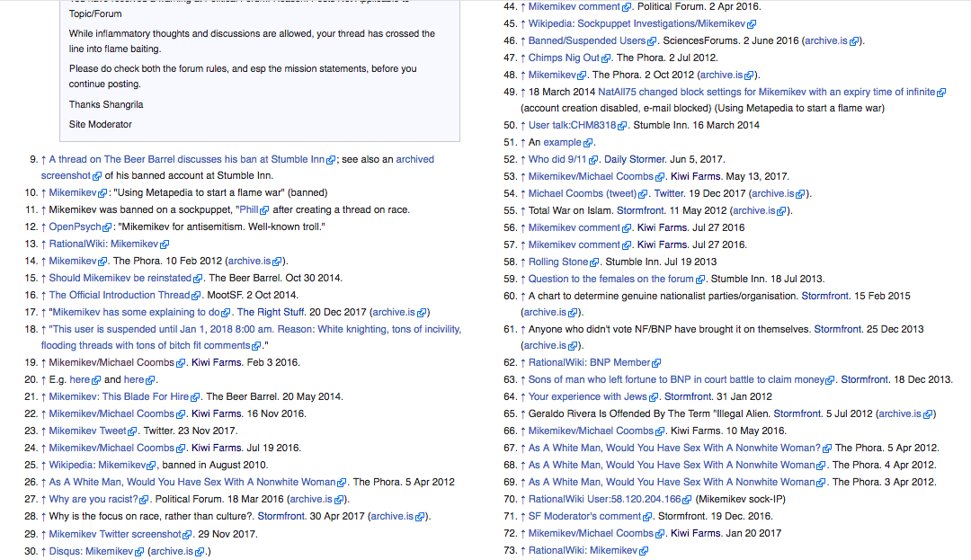Screen dimensions: 971x560
Task: Open "Mikemikev Twitter screenshot" link
Action: (115, 534)
